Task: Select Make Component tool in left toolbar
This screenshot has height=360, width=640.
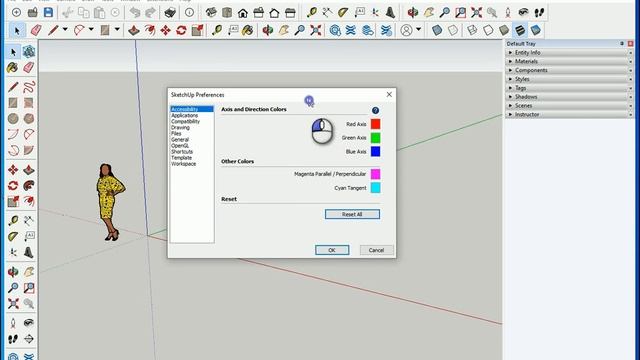Action: (x=29, y=52)
